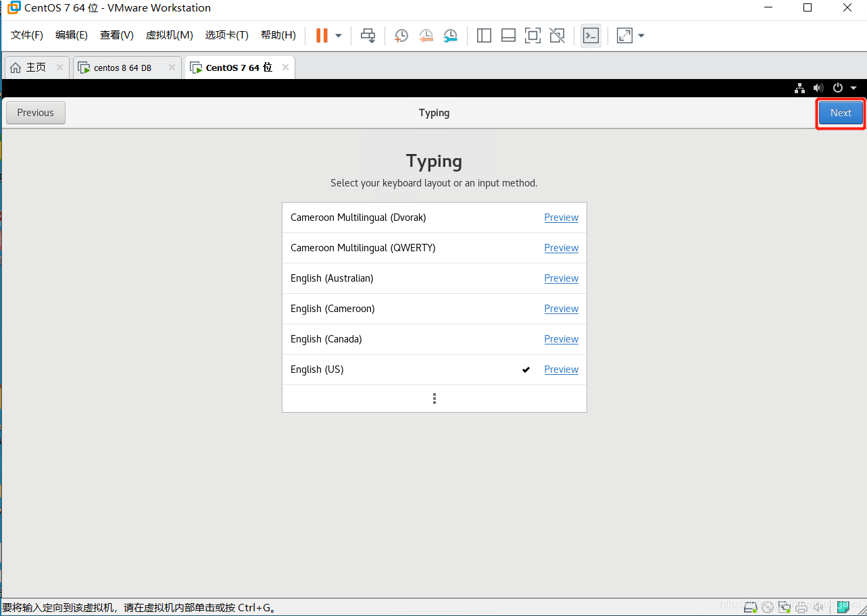Preview the Cameroon Multilingual (Dvorak) layout

point(562,217)
